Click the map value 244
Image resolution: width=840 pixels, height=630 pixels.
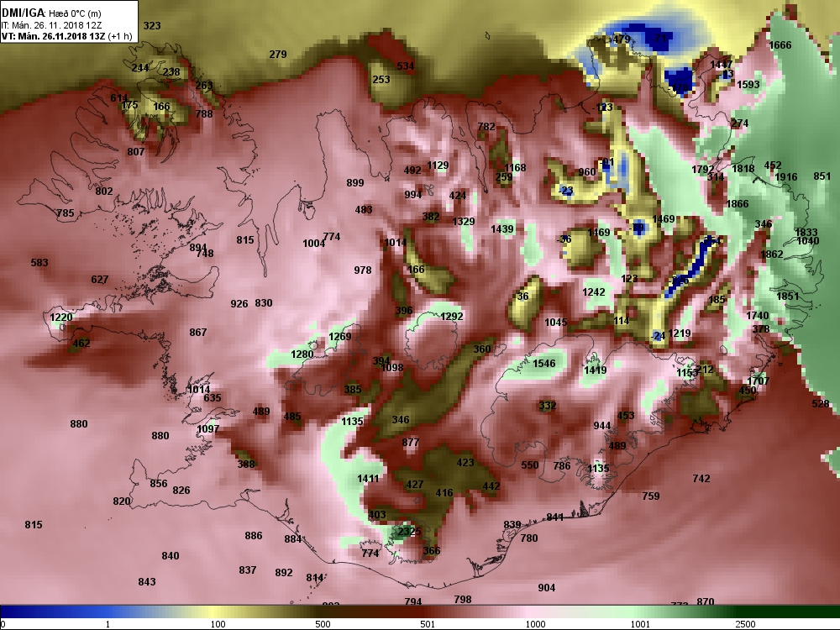[140, 67]
